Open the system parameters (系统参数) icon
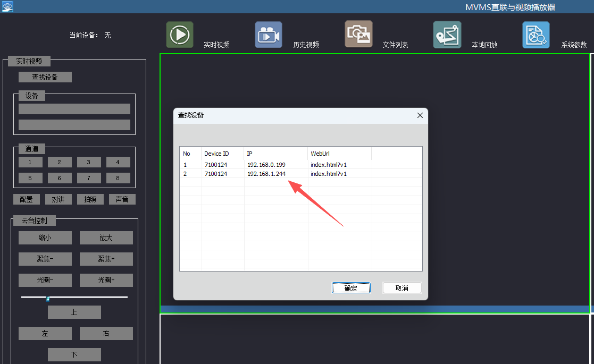 536,35
